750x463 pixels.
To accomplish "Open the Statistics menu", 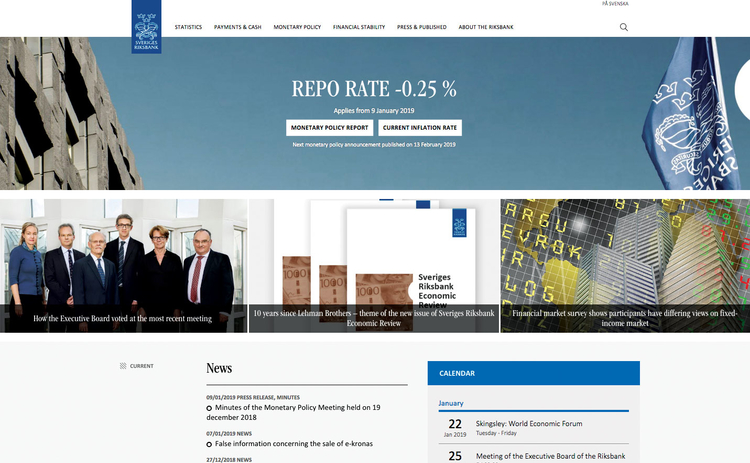I will pyautogui.click(x=188, y=27).
